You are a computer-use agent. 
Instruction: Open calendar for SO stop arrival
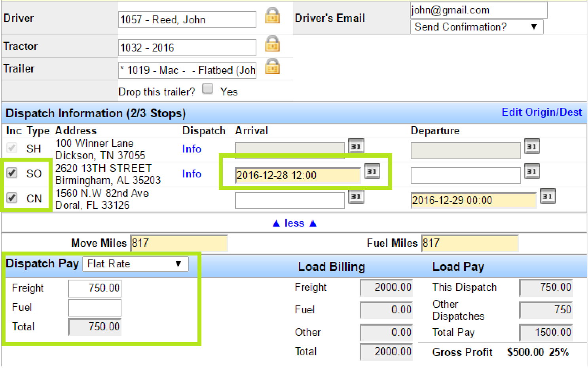point(372,171)
